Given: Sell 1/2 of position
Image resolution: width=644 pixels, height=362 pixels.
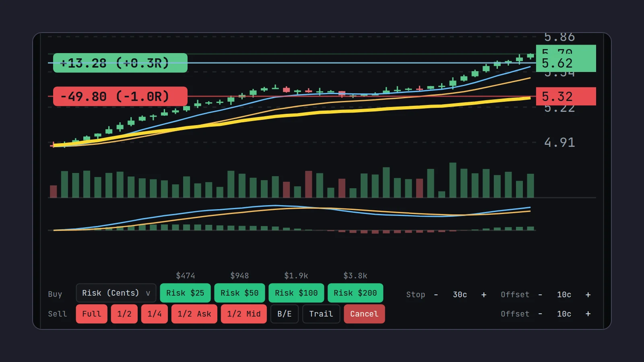Looking at the screenshot, I should coord(124,314).
